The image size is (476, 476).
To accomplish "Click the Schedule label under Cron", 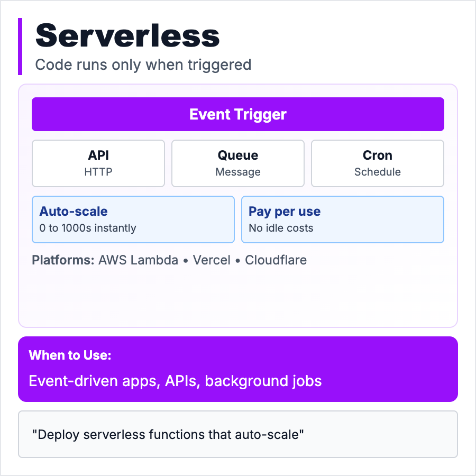I will (x=378, y=172).
